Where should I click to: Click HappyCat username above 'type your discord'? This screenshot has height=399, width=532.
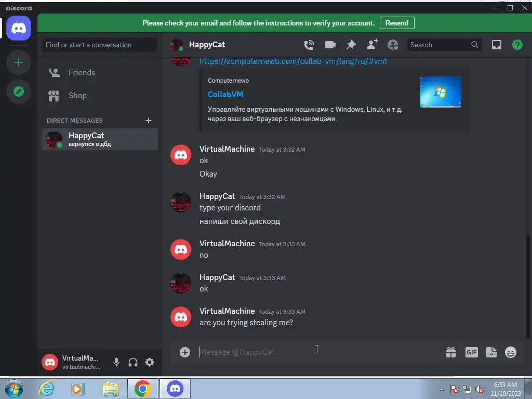point(217,196)
